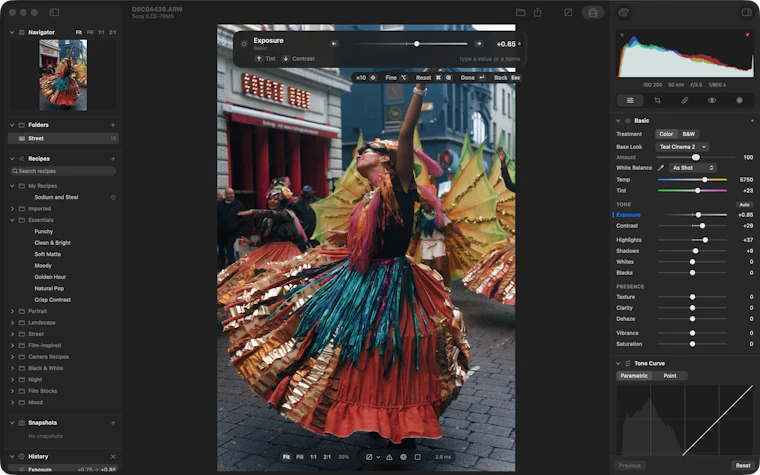Open the Base Look Teal Cinema 2 dropdown
Image resolution: width=760 pixels, height=475 pixels.
(x=682, y=146)
